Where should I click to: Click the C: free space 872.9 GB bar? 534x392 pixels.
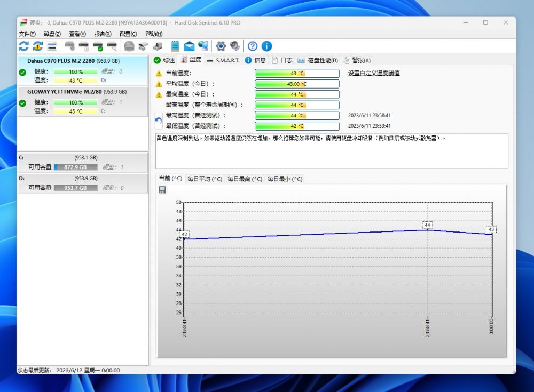76,167
